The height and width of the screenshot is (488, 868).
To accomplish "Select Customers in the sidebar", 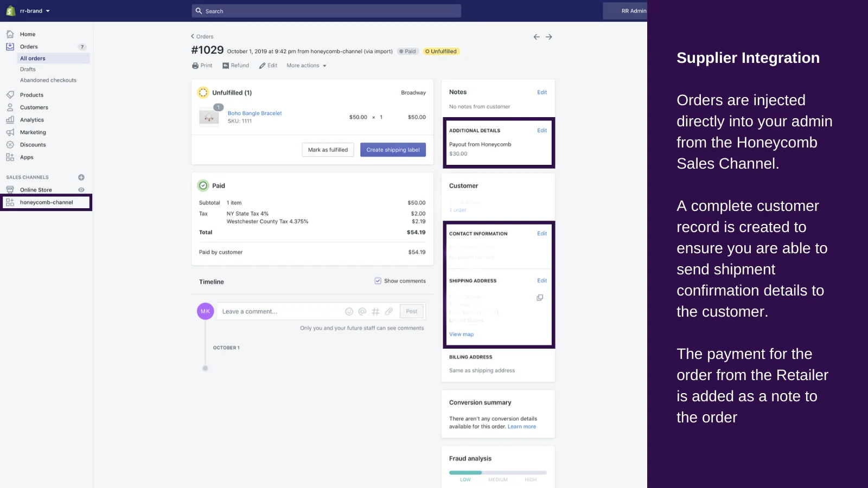I will point(34,107).
